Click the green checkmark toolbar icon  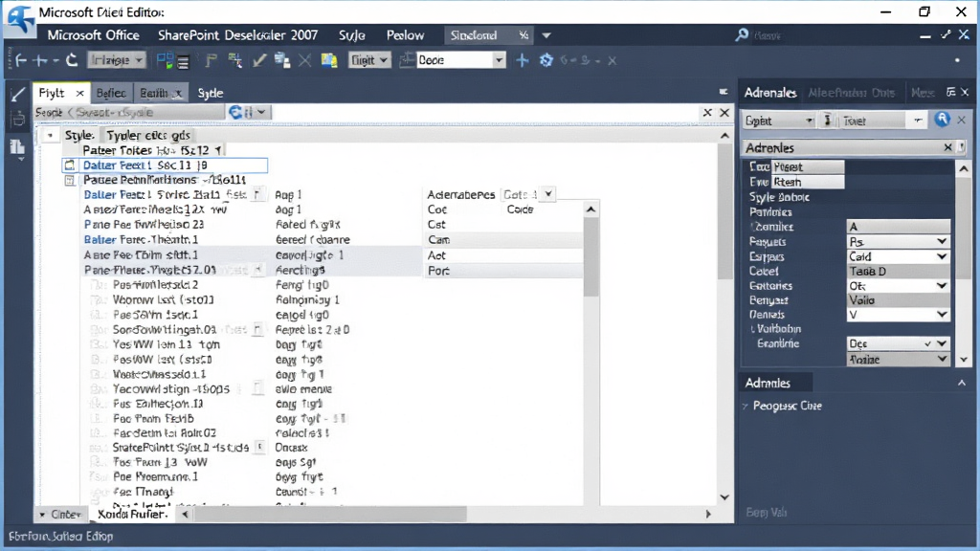tap(259, 60)
